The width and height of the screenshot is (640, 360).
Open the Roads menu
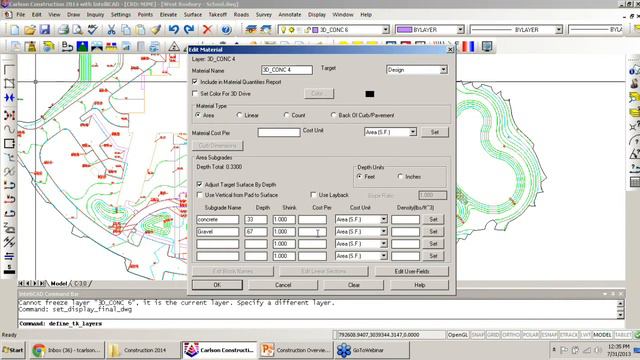241,15
